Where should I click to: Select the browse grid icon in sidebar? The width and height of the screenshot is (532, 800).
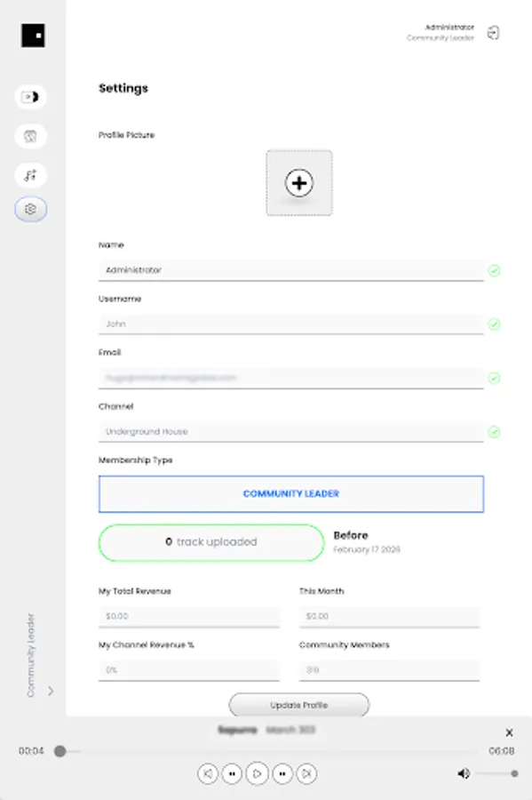tap(31, 136)
